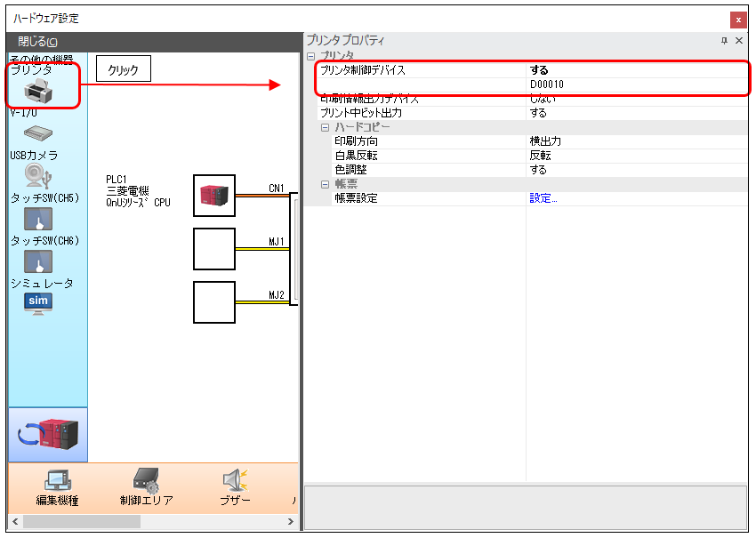Viewport: 756px width, 538px height.
Task: Click the horizontal scrollbar right arrow
Action: [293, 521]
